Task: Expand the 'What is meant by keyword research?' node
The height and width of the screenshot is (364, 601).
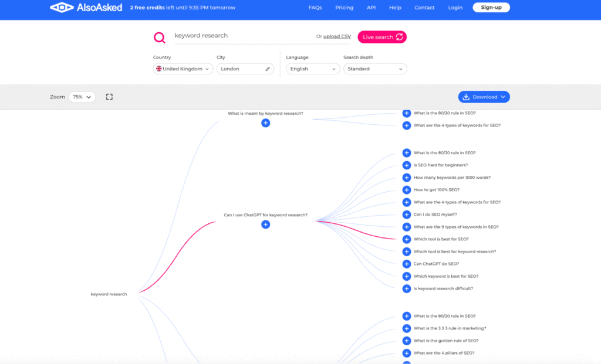Action: 265,123
